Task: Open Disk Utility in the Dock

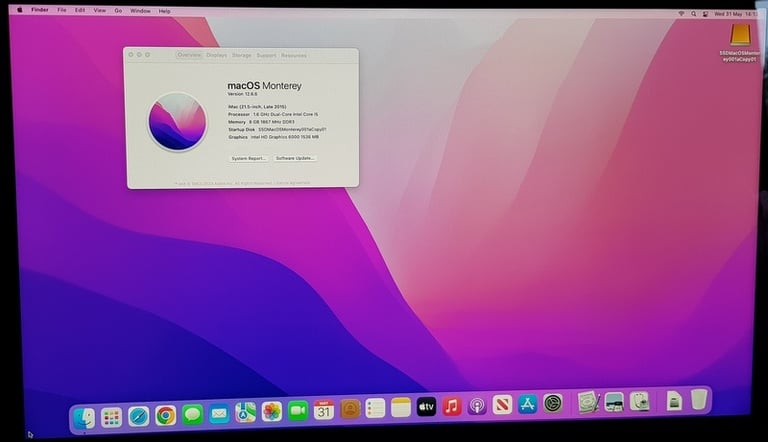Action: pyautogui.click(x=639, y=402)
